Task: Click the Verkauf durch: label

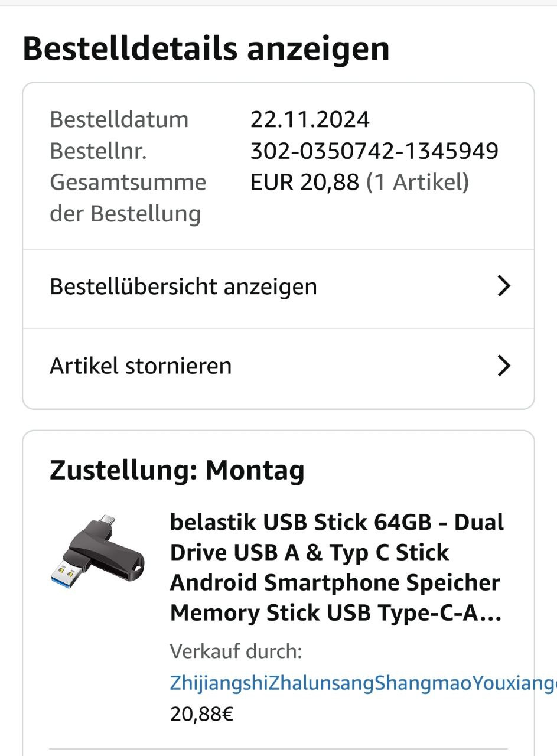Action: coord(236,652)
